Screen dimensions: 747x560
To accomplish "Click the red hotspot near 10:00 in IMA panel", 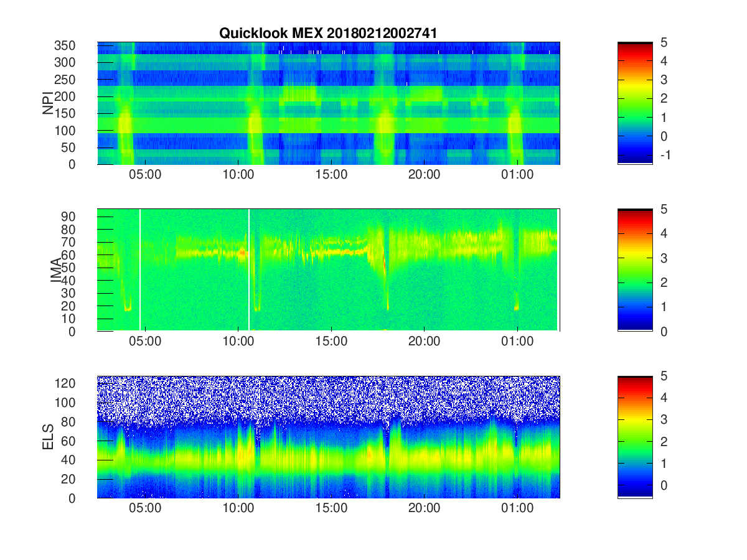I will point(242,253).
